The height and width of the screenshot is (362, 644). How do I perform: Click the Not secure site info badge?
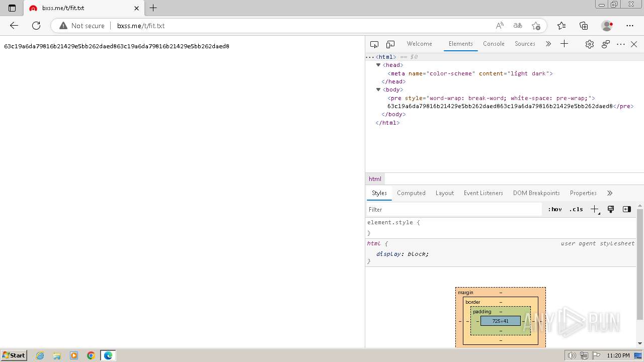(x=82, y=26)
